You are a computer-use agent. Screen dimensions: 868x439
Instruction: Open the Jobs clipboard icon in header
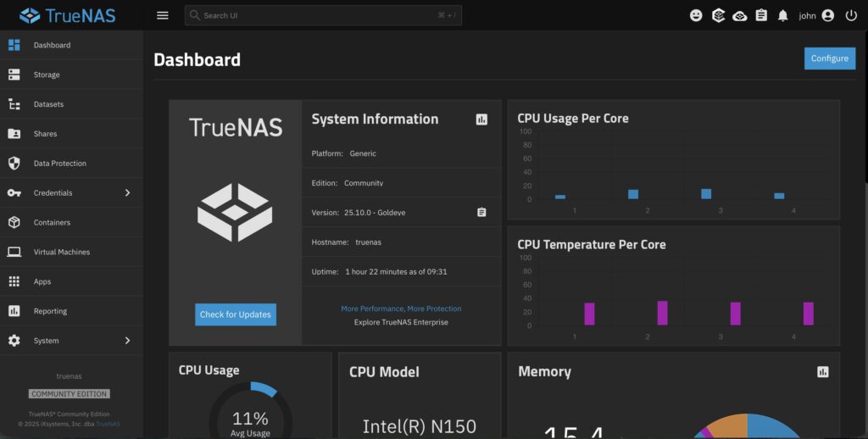click(761, 15)
